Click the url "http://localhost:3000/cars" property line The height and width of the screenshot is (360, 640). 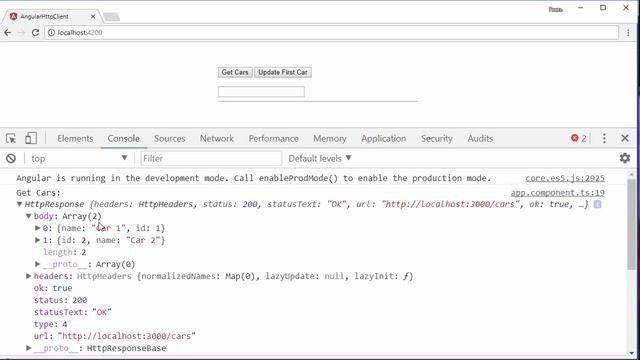point(115,336)
